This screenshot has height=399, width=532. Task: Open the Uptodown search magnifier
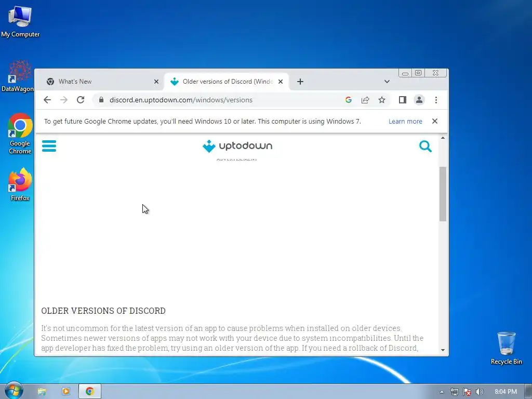(x=425, y=146)
